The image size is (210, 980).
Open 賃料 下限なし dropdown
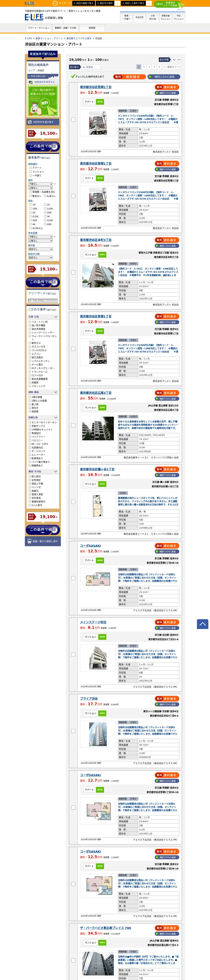pos(40,184)
